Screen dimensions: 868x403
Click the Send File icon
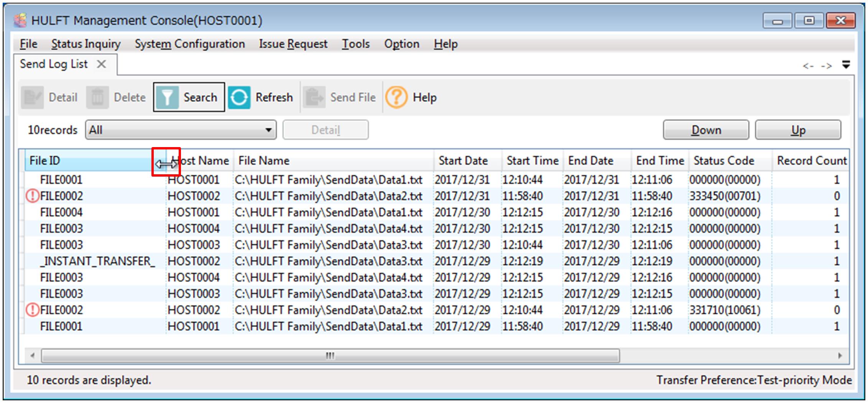tap(314, 98)
